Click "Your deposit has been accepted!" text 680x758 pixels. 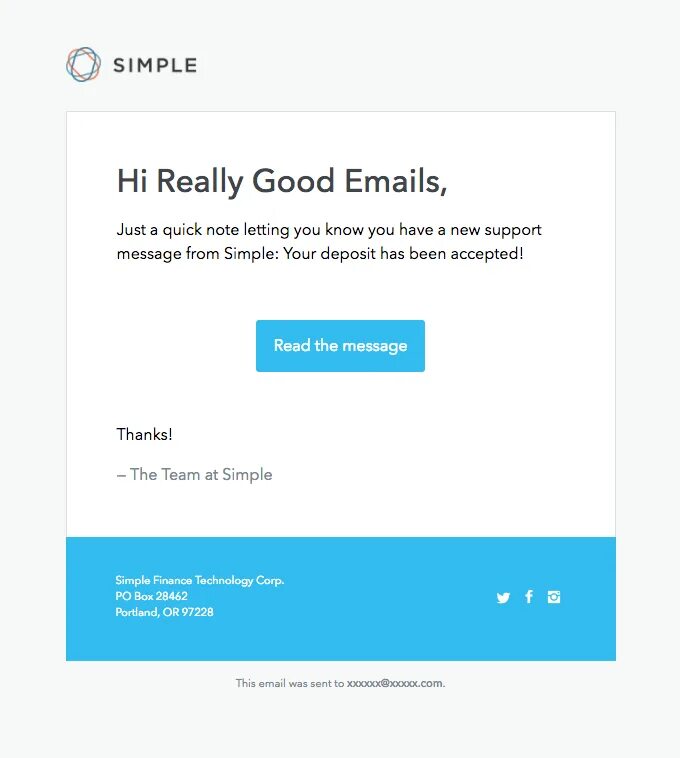(x=403, y=254)
